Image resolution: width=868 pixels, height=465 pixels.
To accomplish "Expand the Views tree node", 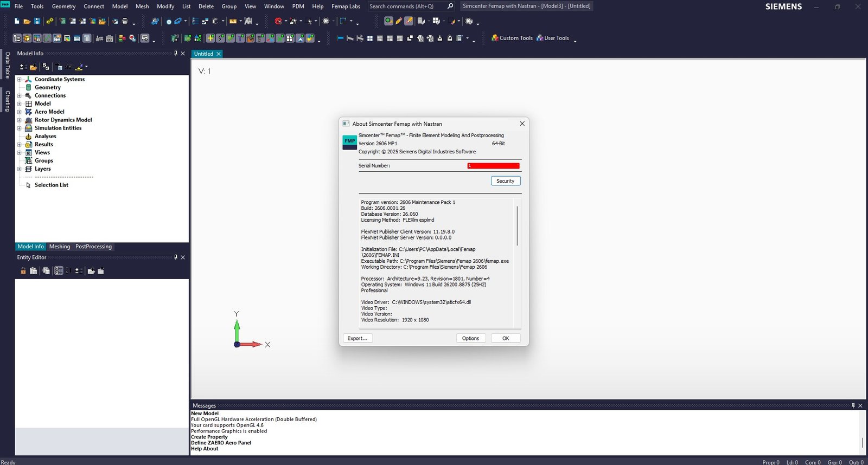I will pos(19,152).
